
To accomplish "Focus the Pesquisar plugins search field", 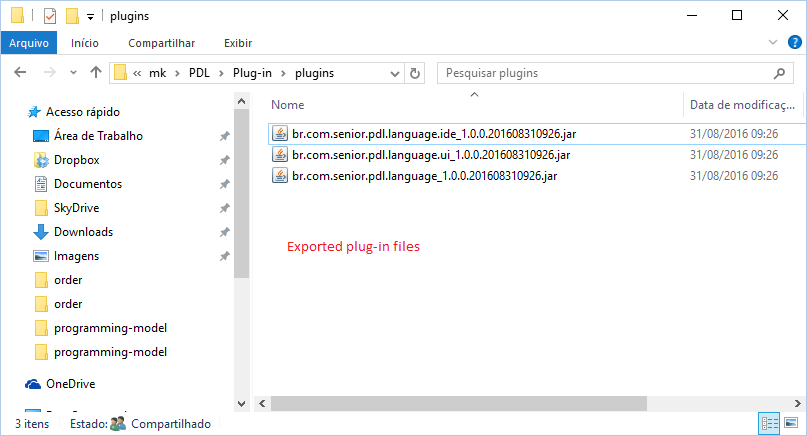I will (x=608, y=73).
